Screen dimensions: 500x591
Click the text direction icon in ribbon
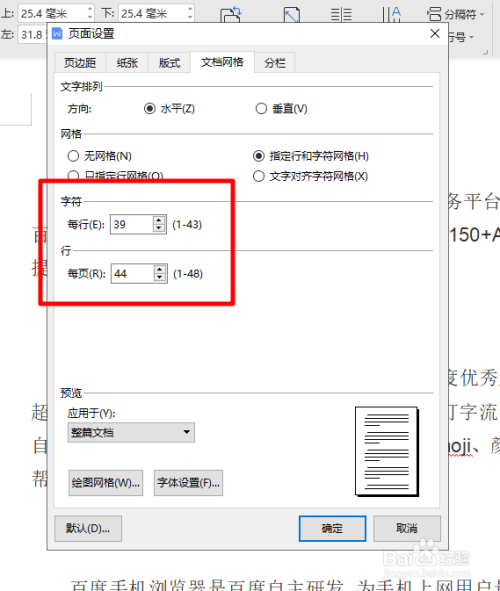(391, 14)
